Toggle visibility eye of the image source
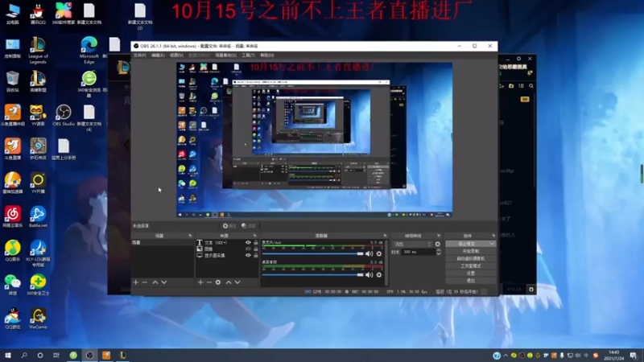 pos(248,249)
